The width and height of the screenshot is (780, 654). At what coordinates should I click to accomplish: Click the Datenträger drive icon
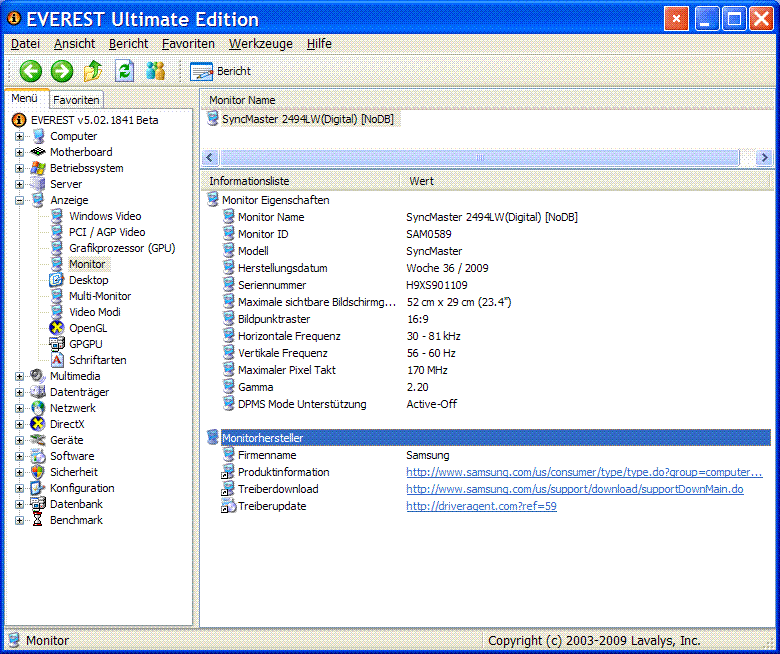pyautogui.click(x=38, y=391)
